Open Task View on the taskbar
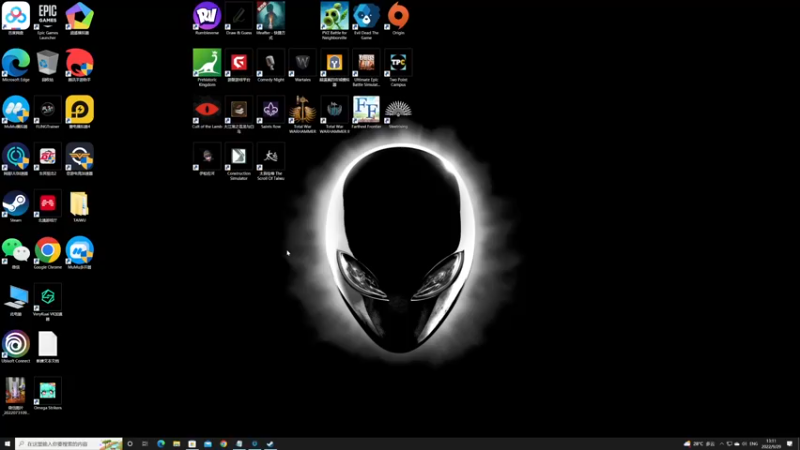 pos(145,444)
